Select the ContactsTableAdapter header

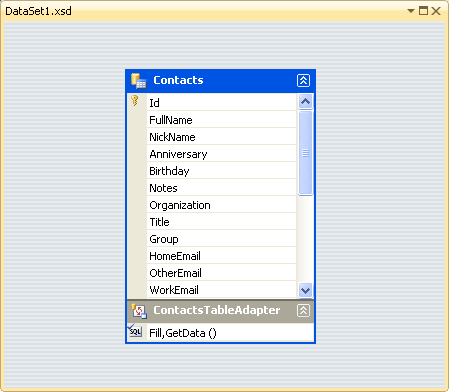[220, 311]
